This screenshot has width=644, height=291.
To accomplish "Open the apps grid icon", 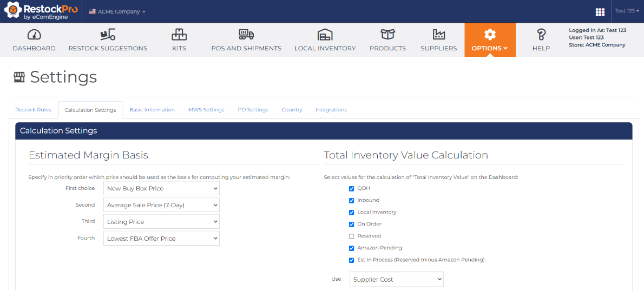I will click(x=600, y=12).
